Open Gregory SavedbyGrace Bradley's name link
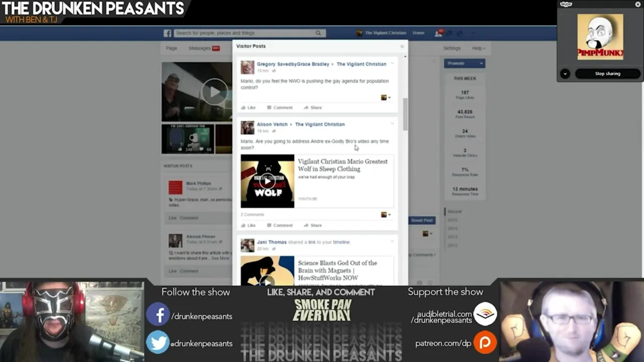This screenshot has height=362, width=644. pyautogui.click(x=293, y=64)
